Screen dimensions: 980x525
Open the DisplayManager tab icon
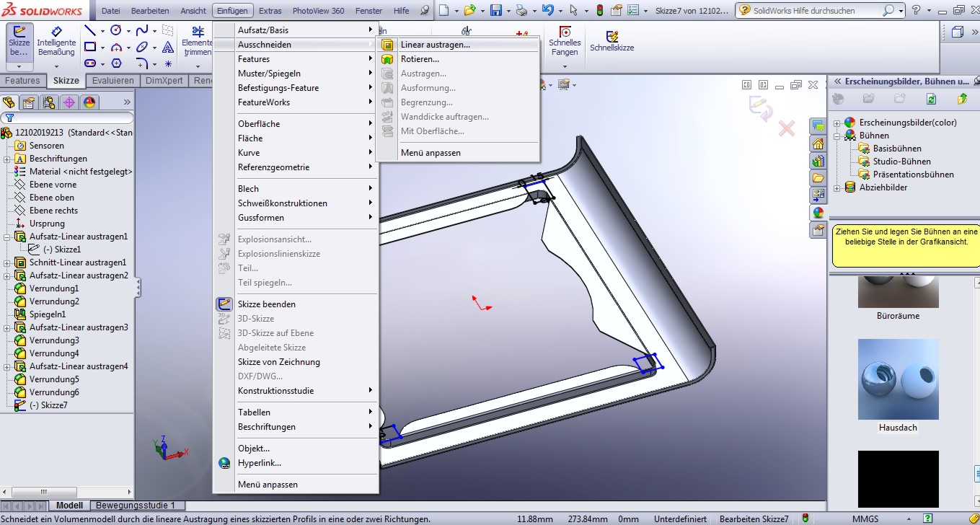coord(89,102)
